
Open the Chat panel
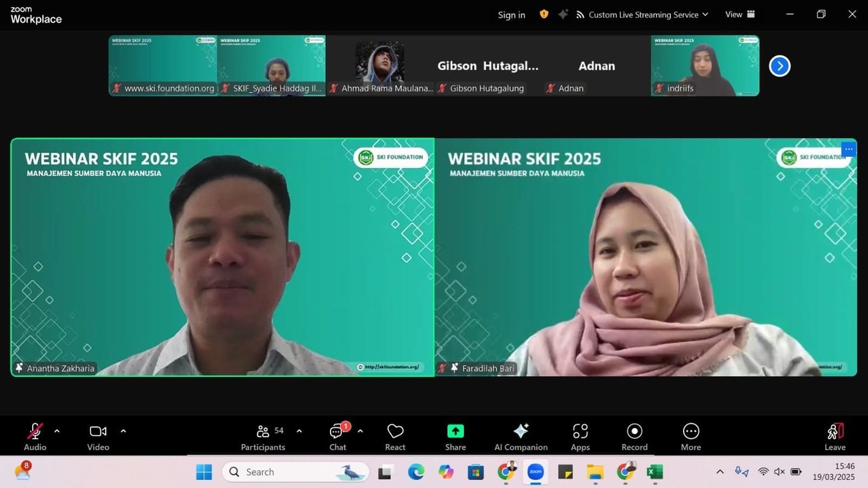pyautogui.click(x=337, y=436)
